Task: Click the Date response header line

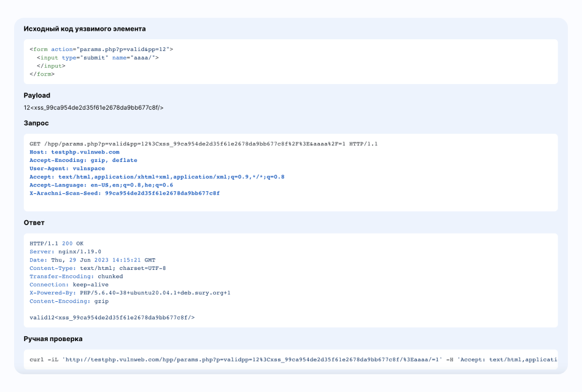Action: [x=92, y=260]
